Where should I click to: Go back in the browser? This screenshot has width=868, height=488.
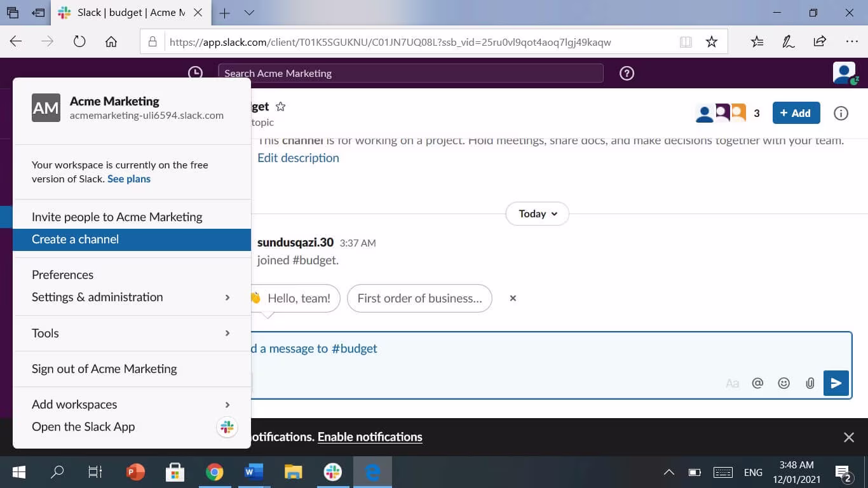(16, 42)
